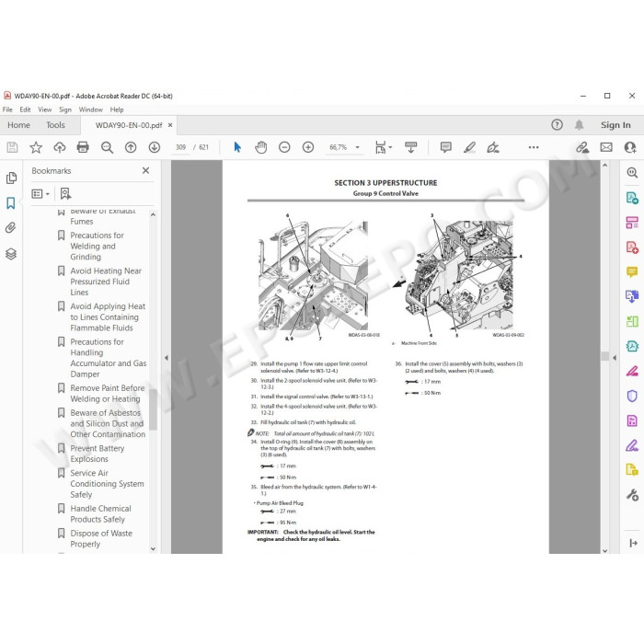Viewport: 644px width, 644px height.
Task: Click the document vertical scrollbar thumb
Action: (x=604, y=356)
